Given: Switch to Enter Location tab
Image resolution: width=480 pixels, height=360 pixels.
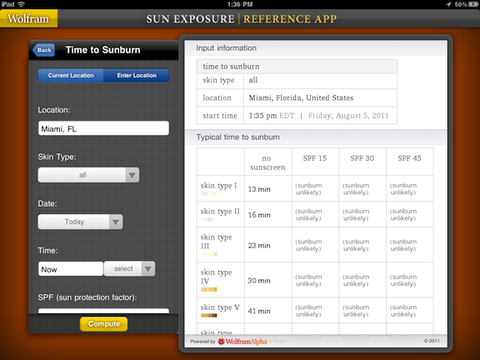Looking at the screenshot, I should (137, 75).
